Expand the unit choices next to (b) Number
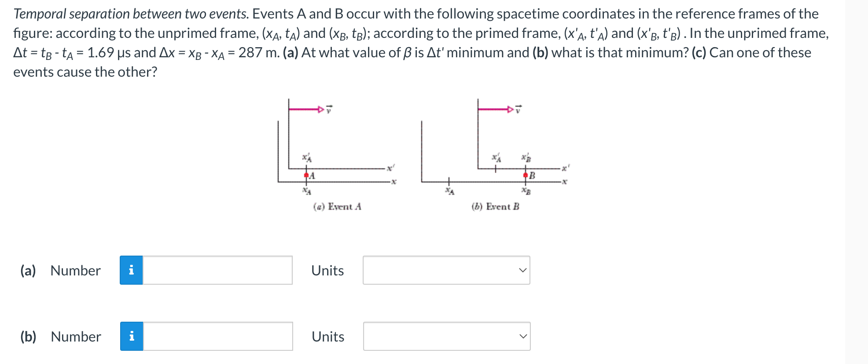The height and width of the screenshot is (364, 868). click(x=446, y=337)
